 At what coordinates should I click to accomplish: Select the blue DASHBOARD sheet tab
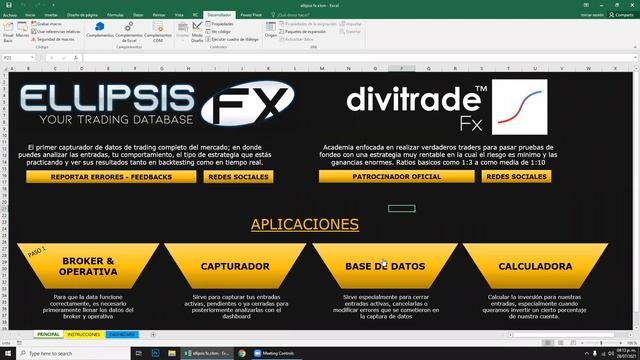pos(122,334)
